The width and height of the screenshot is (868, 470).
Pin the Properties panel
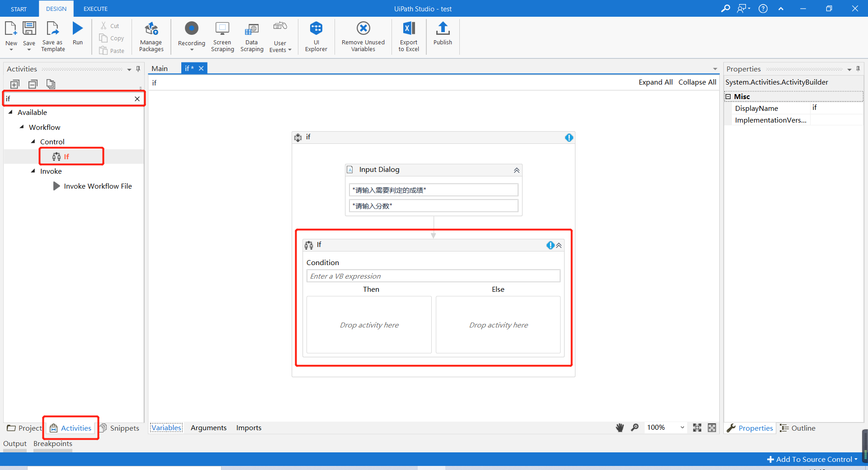(x=858, y=69)
